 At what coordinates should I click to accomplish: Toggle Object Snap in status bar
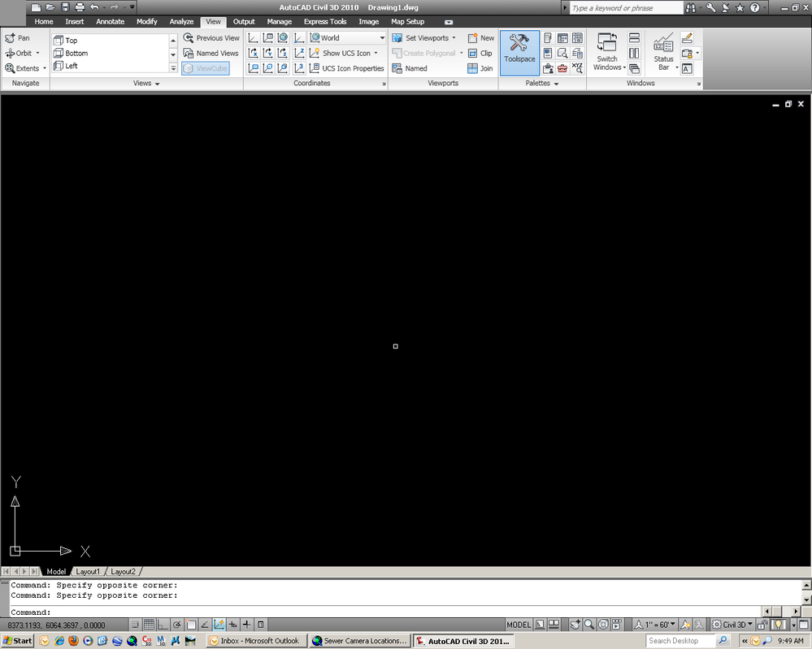tap(190, 625)
